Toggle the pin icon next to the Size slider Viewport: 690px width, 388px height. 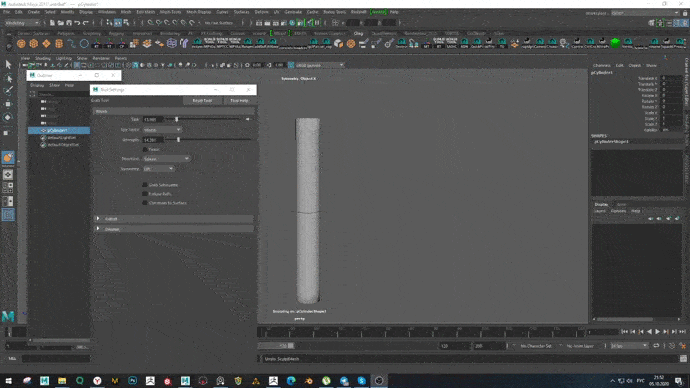tap(248, 119)
